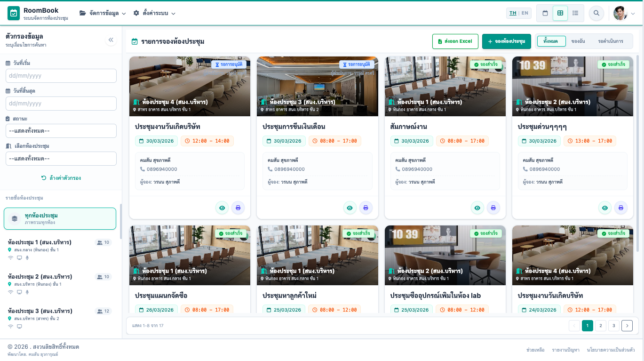Print the ประชุมการขึ้นเงินเดือน booking
The height and width of the screenshot is (361, 644).
366,208
